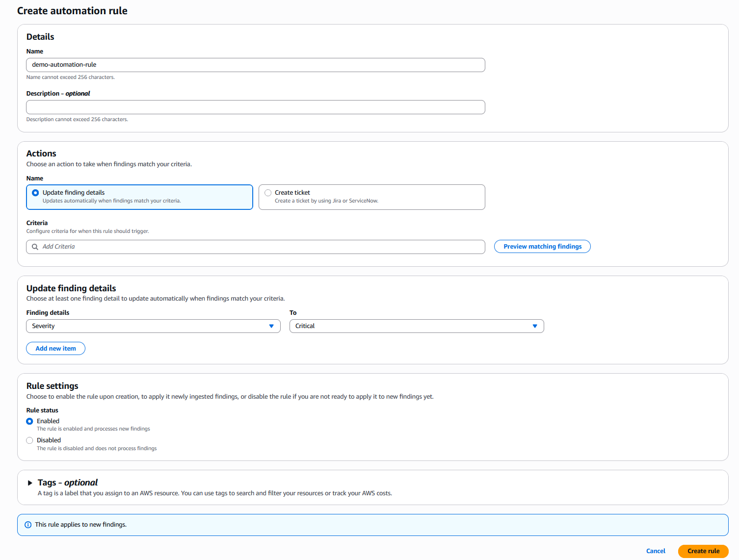This screenshot has height=560, width=739.
Task: Open the Severity finding details dropdown
Action: pyautogui.click(x=153, y=326)
